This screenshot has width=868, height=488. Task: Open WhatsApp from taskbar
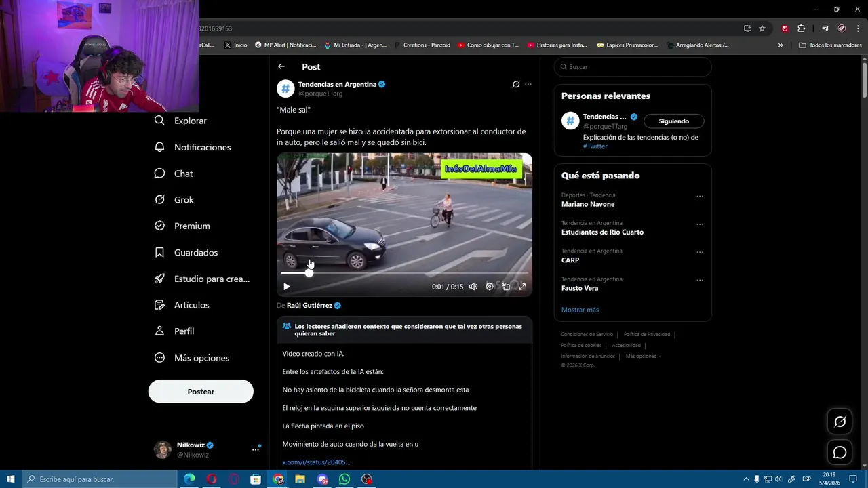click(x=344, y=479)
